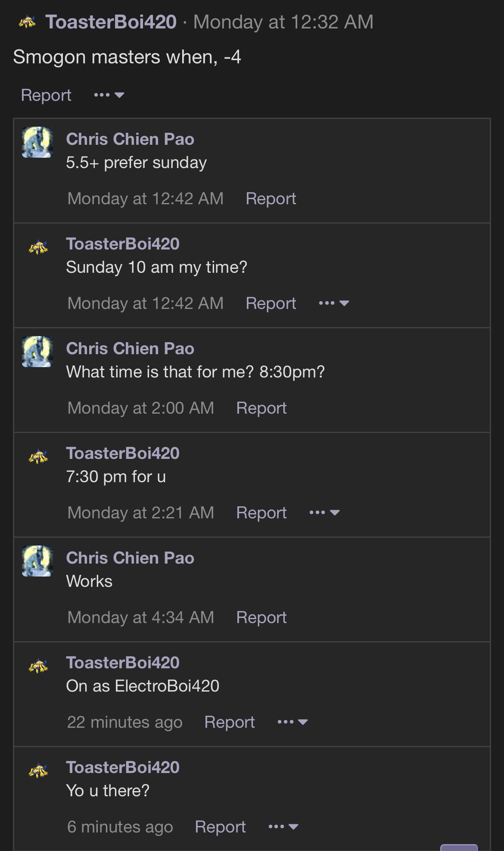Image resolution: width=504 pixels, height=851 pixels.
Task: Report the "Smogon masters when, -4" post
Action: coord(46,95)
